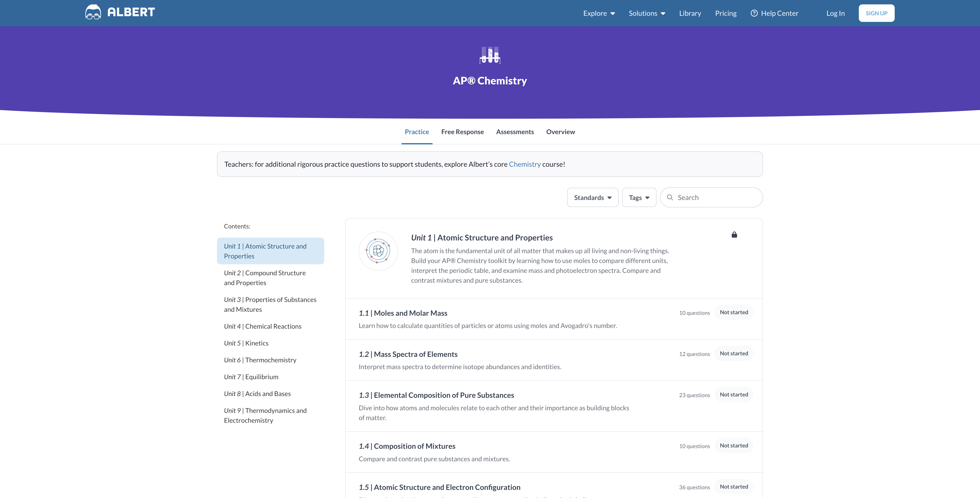Open the Tags filter dropdown
Viewport: 980px width, 498px height.
tap(639, 197)
